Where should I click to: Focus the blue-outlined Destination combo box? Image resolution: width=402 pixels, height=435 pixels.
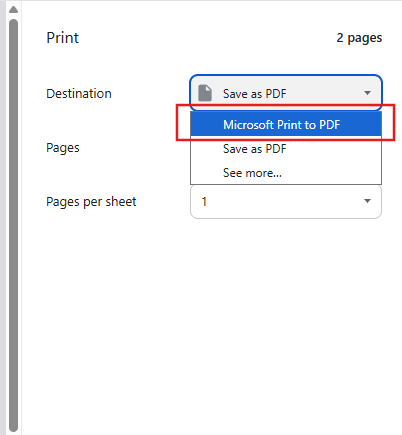[x=286, y=93]
